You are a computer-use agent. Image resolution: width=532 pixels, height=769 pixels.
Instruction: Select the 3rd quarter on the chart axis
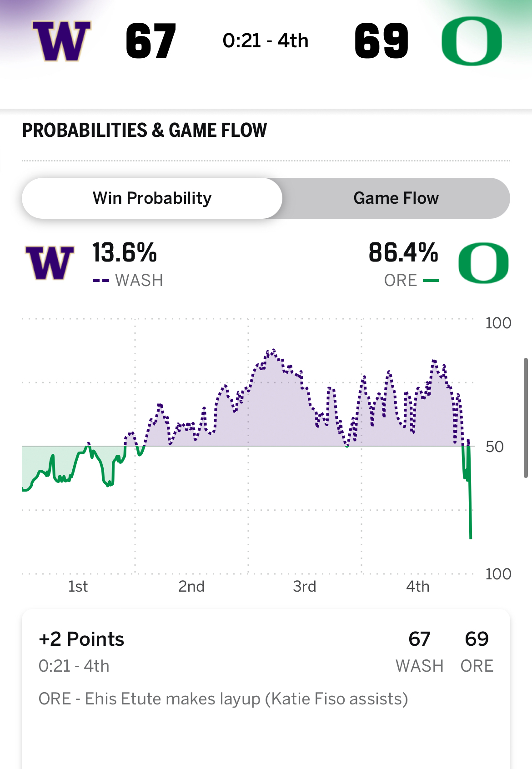pos(304,587)
